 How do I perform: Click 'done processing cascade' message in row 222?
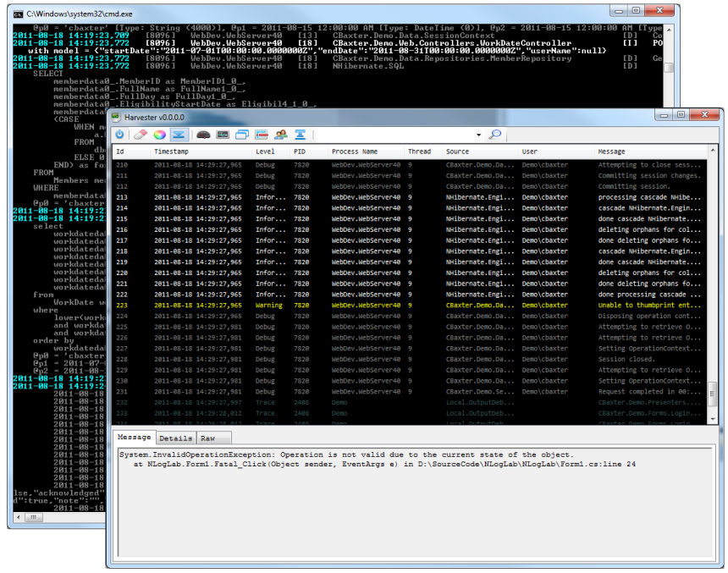click(649, 295)
